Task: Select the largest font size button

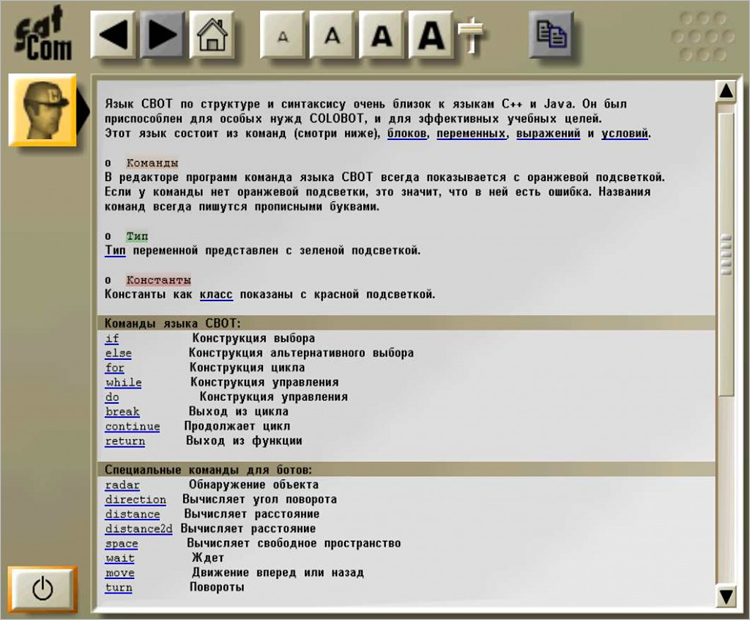Action: pyautogui.click(x=430, y=36)
